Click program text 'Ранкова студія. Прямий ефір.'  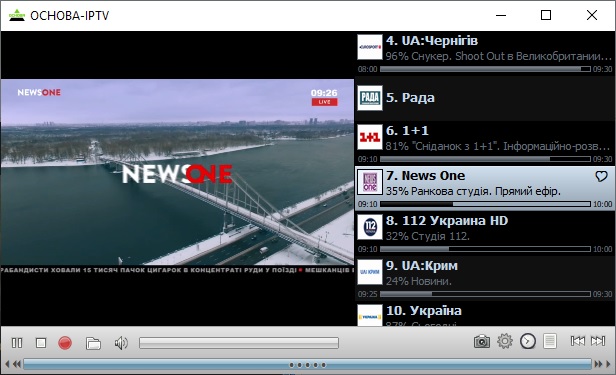coord(486,191)
